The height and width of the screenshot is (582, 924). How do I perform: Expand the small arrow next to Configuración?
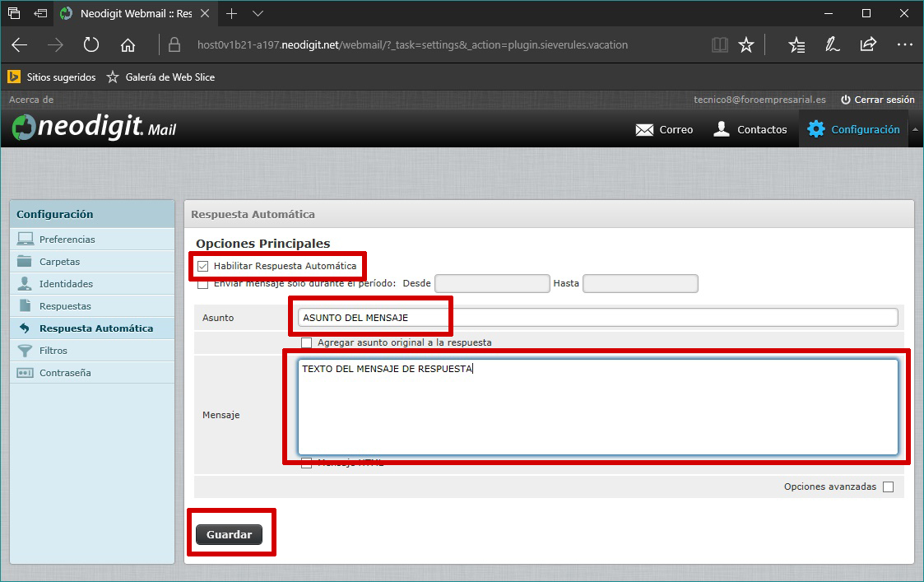915,129
